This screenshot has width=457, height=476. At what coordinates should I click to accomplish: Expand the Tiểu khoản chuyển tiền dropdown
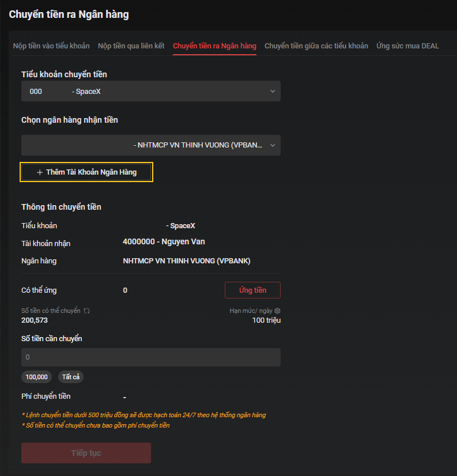point(150,91)
